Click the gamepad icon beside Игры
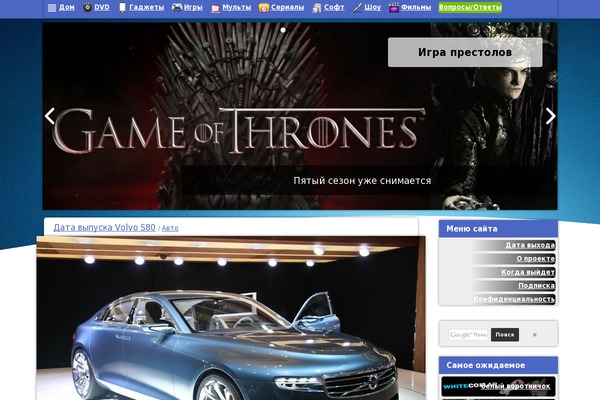The width and height of the screenshot is (600, 400). pyautogui.click(x=177, y=7)
